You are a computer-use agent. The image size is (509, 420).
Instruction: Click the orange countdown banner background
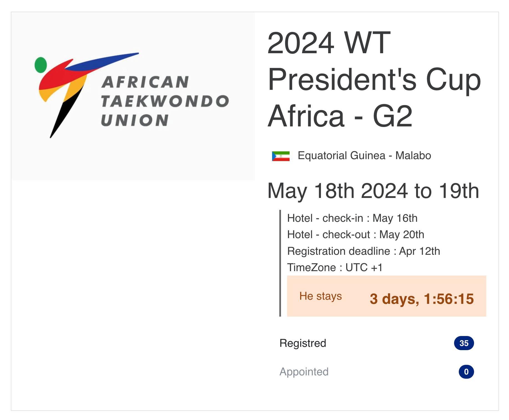tap(387, 296)
